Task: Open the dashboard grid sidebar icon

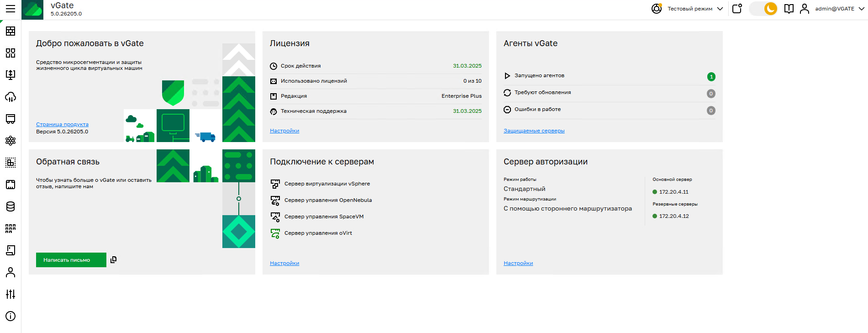Action: click(x=11, y=31)
